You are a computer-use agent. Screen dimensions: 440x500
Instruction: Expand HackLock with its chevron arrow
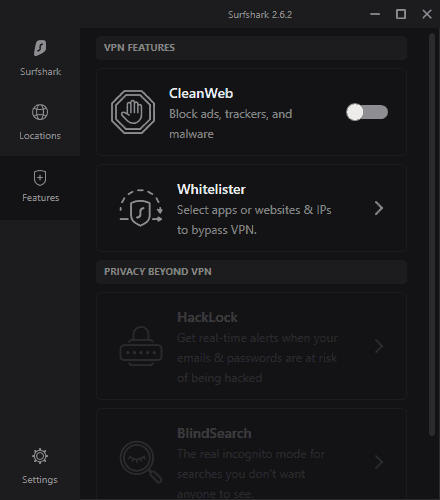point(379,346)
